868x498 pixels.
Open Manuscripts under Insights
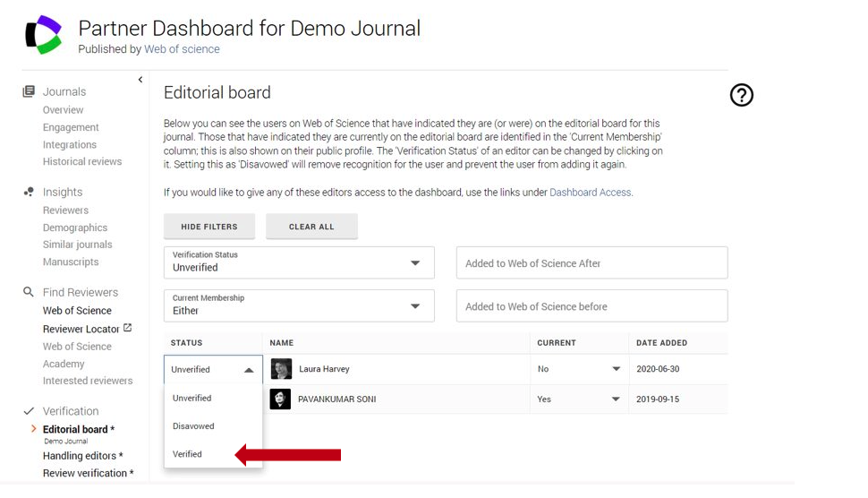[x=71, y=262]
